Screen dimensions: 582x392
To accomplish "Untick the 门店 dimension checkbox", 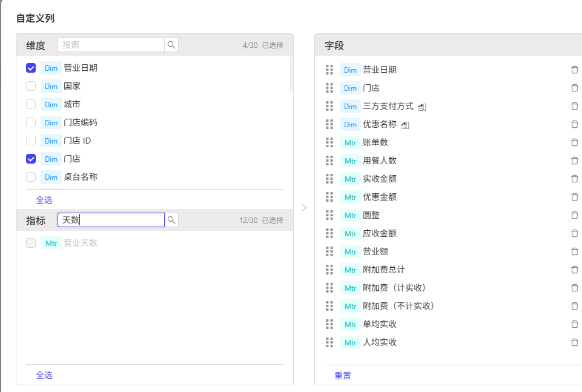I will [x=31, y=159].
